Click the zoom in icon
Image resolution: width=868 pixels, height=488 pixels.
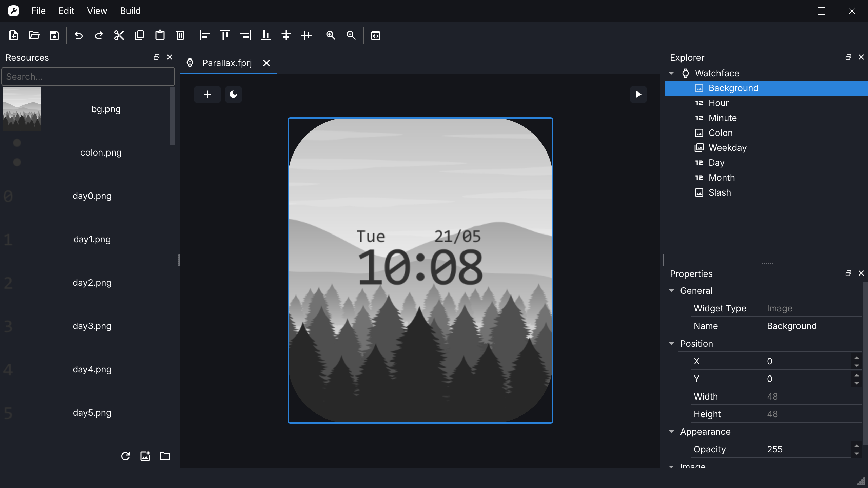point(331,35)
